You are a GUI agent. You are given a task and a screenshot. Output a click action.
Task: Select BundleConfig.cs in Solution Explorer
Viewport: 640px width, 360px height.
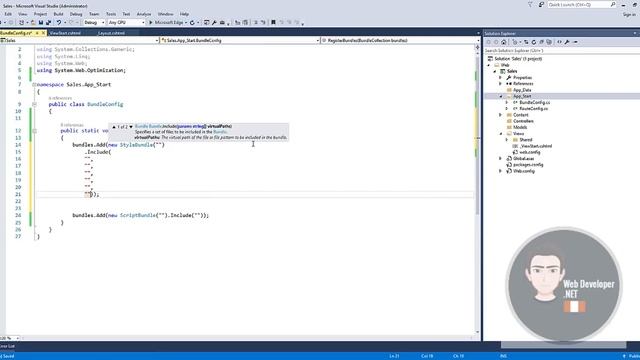[x=534, y=102]
